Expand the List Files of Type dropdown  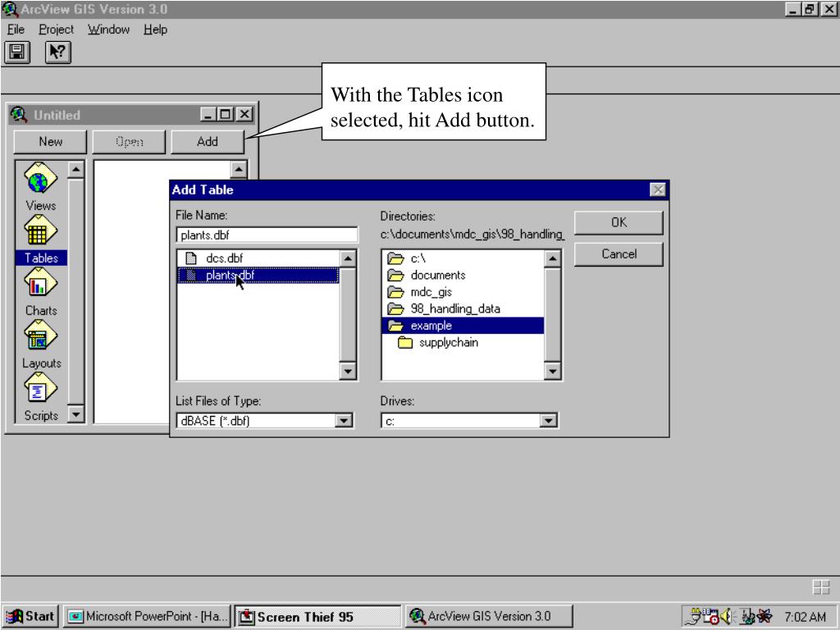coord(344,421)
